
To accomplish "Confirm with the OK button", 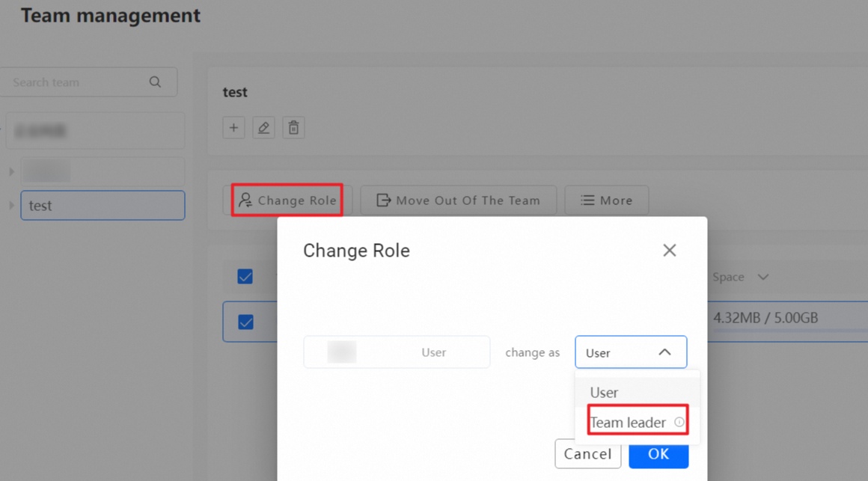I will 658,454.
